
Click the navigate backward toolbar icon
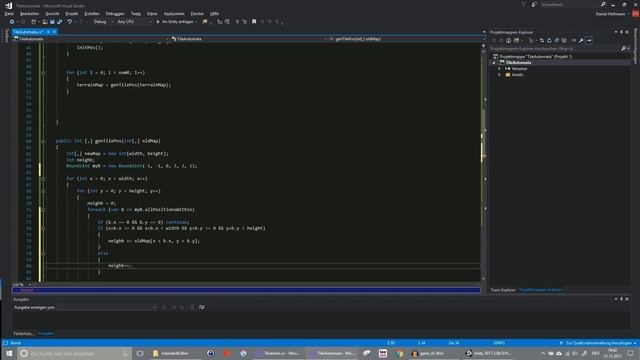tap(12, 22)
